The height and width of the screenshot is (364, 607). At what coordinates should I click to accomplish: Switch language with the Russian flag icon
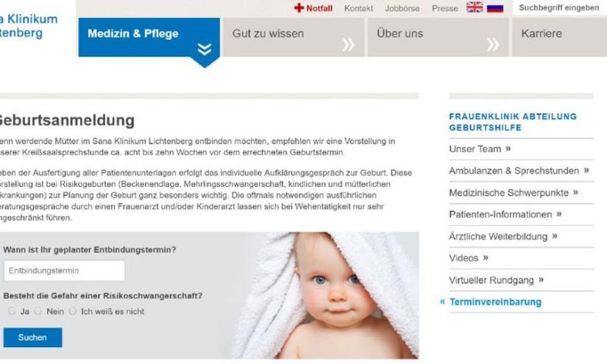point(495,8)
